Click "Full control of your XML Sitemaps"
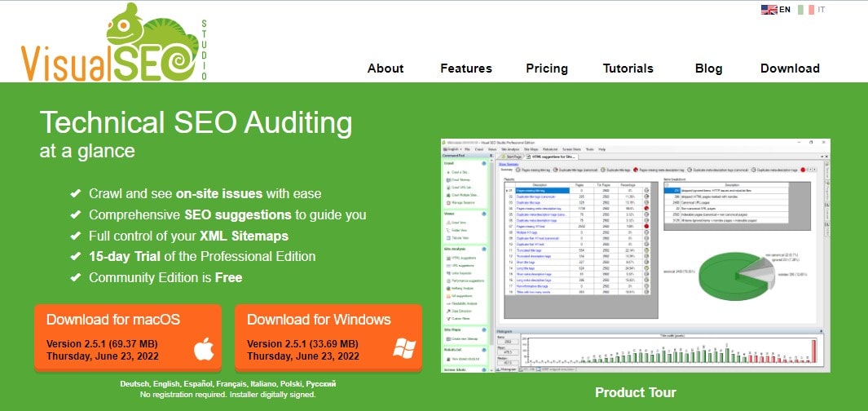This screenshot has height=411, width=868. pyautogui.click(x=189, y=236)
